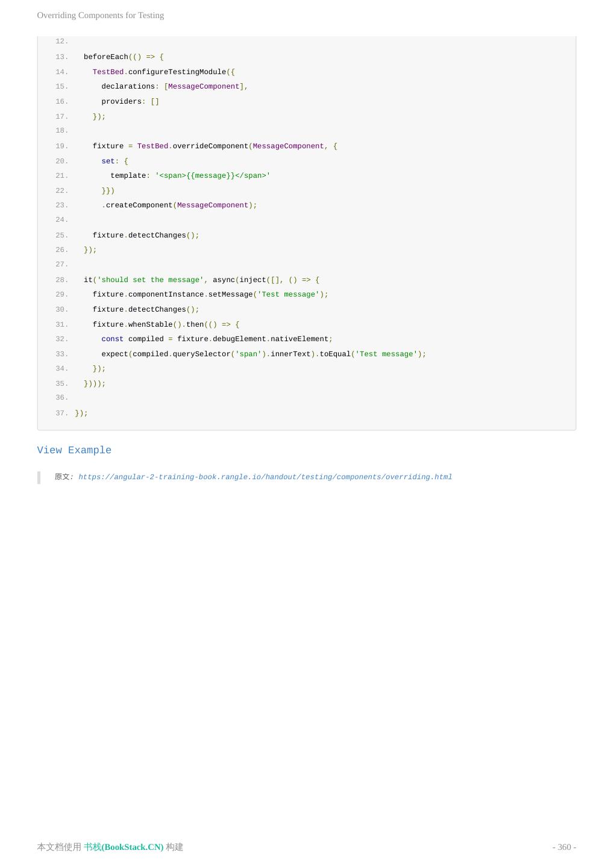Image resolution: width=614 pixels, height=868 pixels.
Task: Click the whenStable method call
Action: 151,324
